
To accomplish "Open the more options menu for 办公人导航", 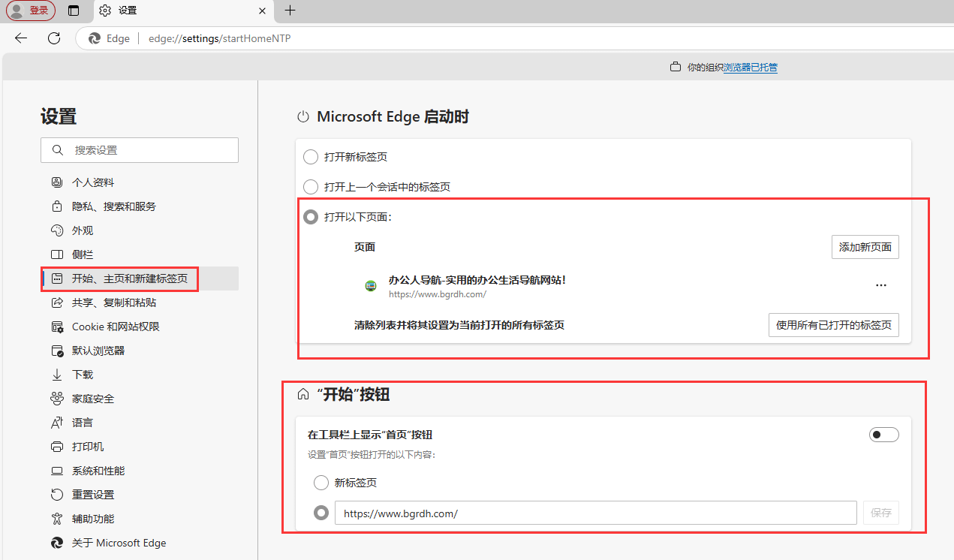I will tap(881, 285).
